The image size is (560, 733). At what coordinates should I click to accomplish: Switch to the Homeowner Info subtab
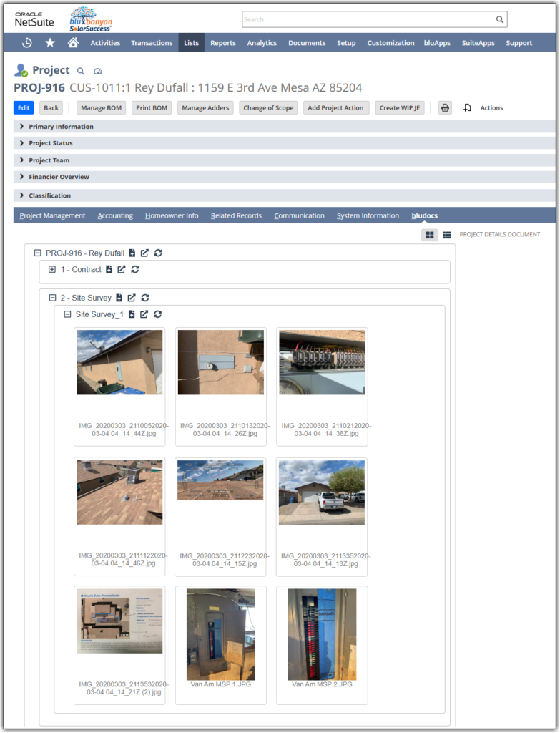click(x=172, y=215)
